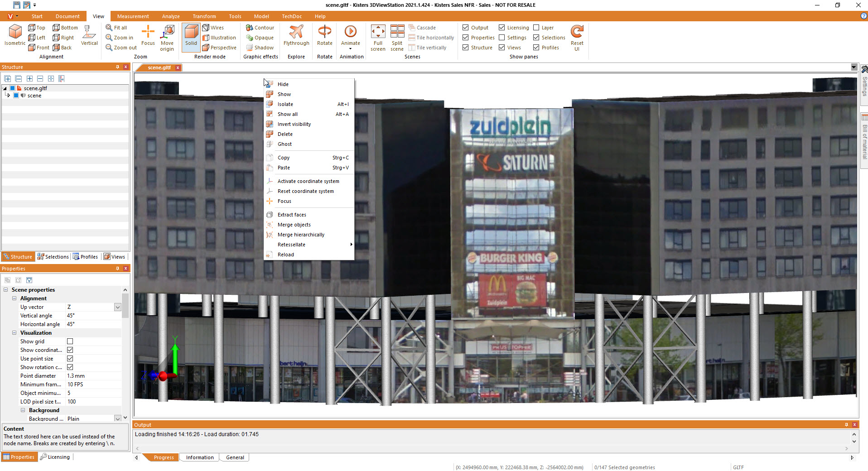Align view to Bottom

65,28
